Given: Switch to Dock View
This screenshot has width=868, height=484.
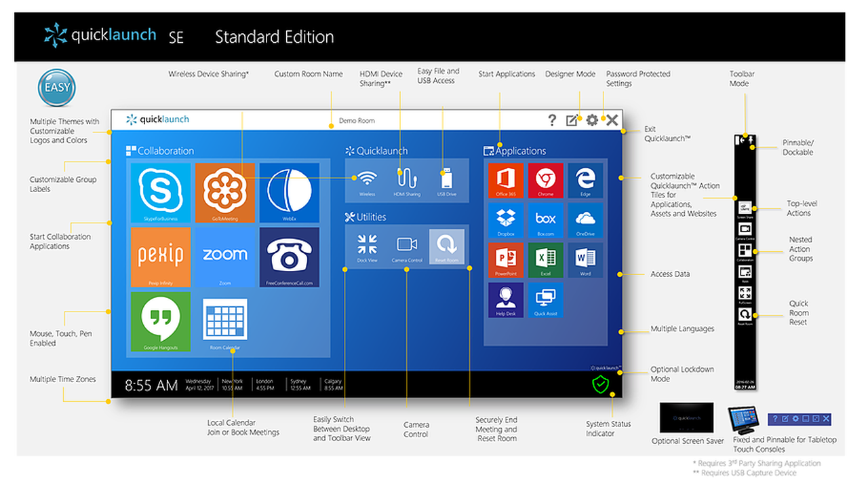Looking at the screenshot, I should [367, 246].
